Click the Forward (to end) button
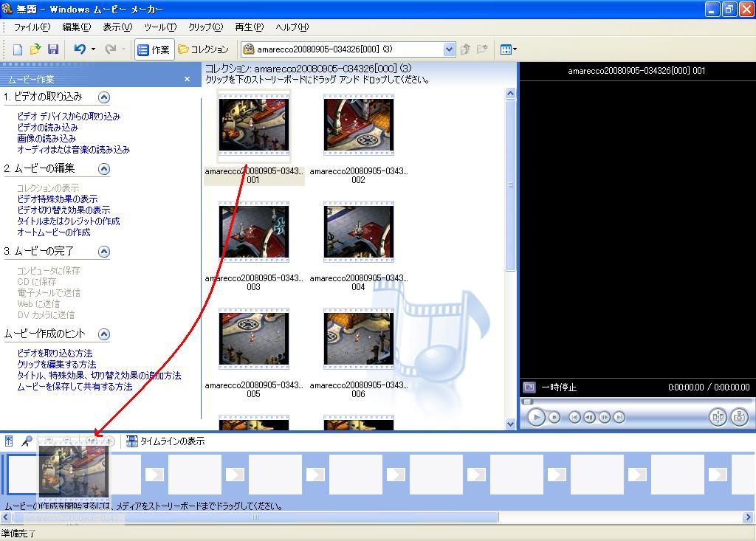Screen dimensions: 756x541 pos(619,417)
